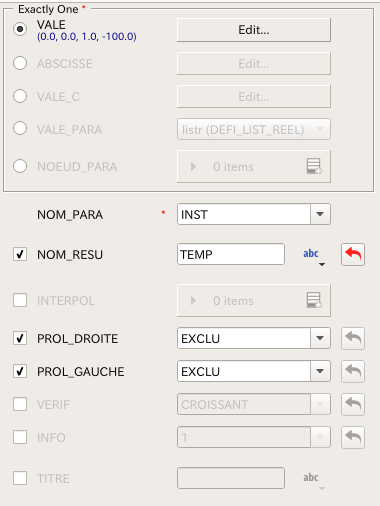The image size is (380, 506).
Task: Enable the VERIF checkbox
Action: (20, 404)
